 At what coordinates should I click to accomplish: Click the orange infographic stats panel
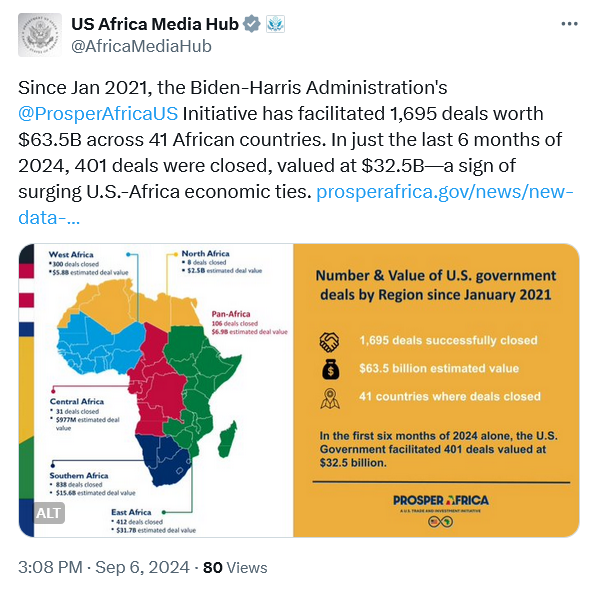tap(436, 390)
